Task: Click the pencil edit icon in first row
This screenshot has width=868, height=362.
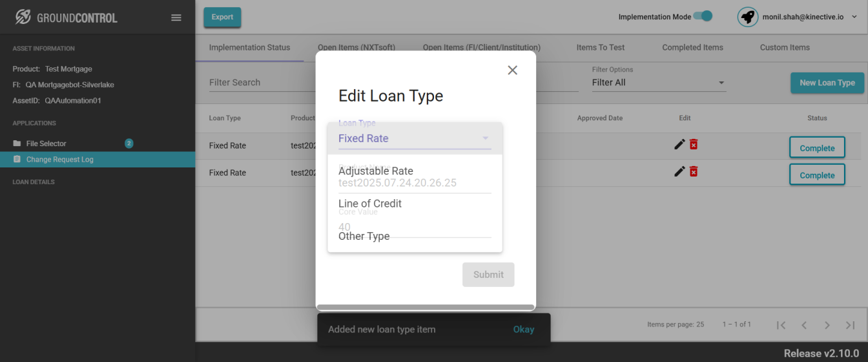Action: (x=679, y=145)
